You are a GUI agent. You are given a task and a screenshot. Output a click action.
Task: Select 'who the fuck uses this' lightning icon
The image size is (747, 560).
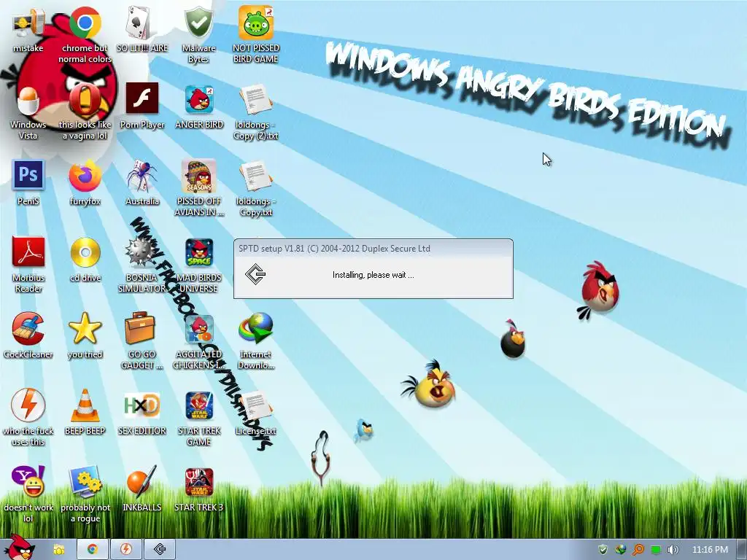pos(28,418)
